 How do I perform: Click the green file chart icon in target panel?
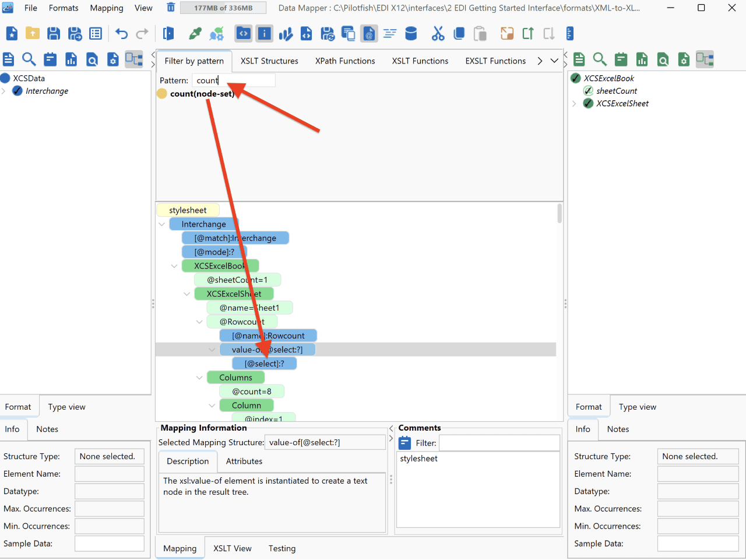point(642,59)
